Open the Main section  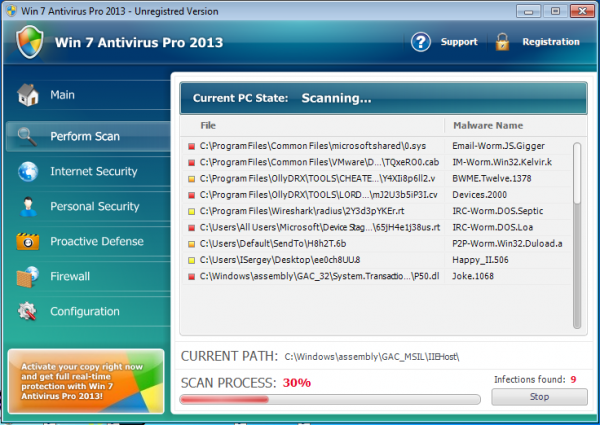[88, 94]
